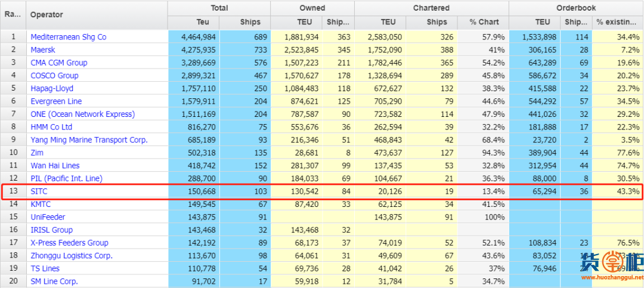This screenshot has height=288, width=644.
Task: Open the X-Press Feeders Group link
Action: pyautogui.click(x=69, y=243)
